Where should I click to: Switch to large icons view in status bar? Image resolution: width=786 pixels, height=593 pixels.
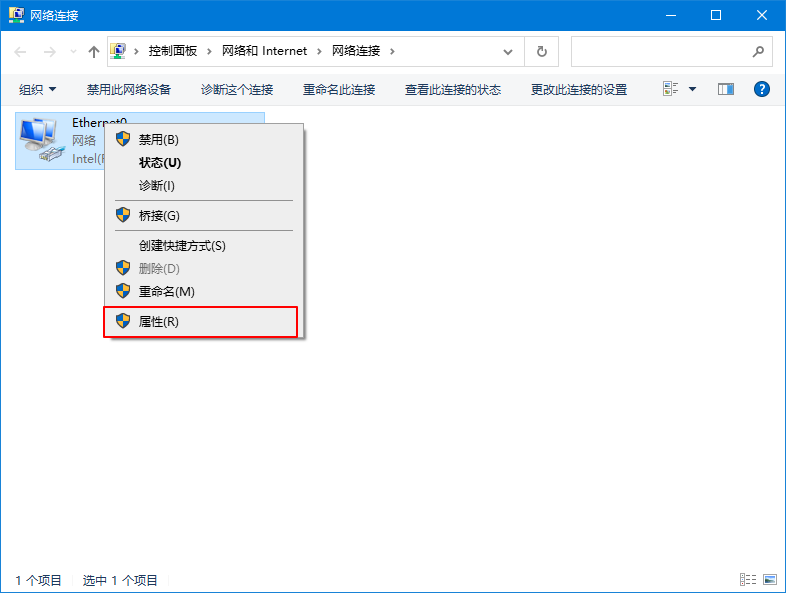click(770, 579)
